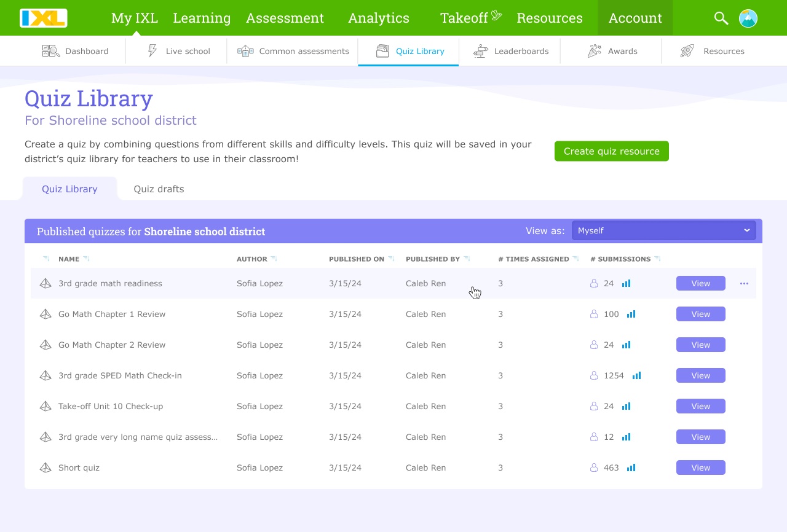Click the IXL logo

point(43,18)
